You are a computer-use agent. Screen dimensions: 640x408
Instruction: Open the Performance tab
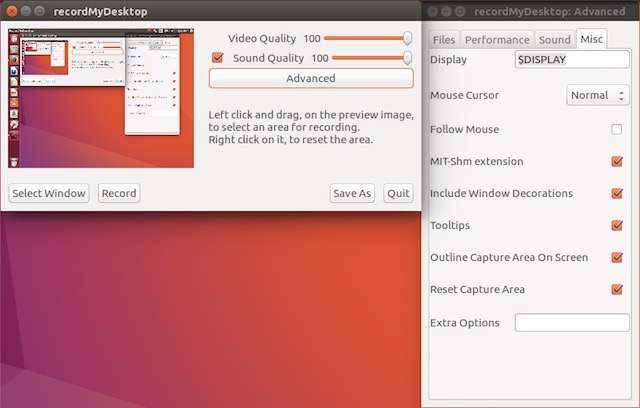[497, 40]
